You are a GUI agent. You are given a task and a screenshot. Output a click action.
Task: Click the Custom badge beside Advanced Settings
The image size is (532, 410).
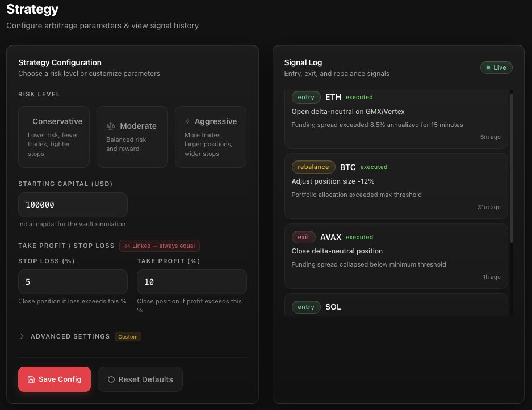coord(128,336)
